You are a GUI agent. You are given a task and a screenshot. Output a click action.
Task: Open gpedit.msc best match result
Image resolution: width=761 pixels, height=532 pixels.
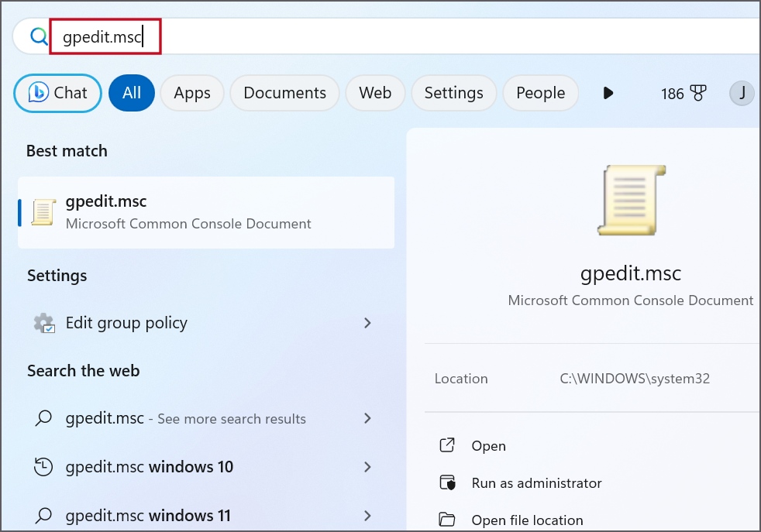click(205, 212)
